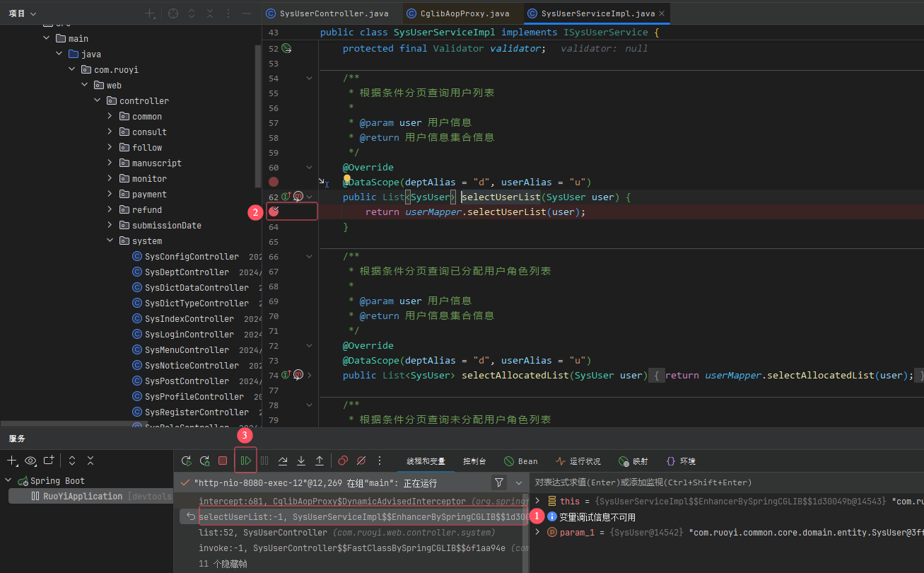924x573 pixels.
Task: Open the thread selector dropdown arrow
Action: point(519,482)
